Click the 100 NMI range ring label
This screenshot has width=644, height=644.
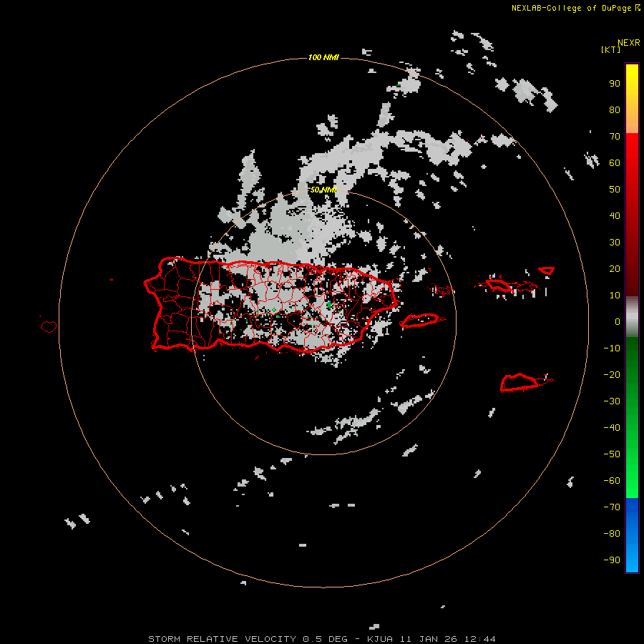323,57
